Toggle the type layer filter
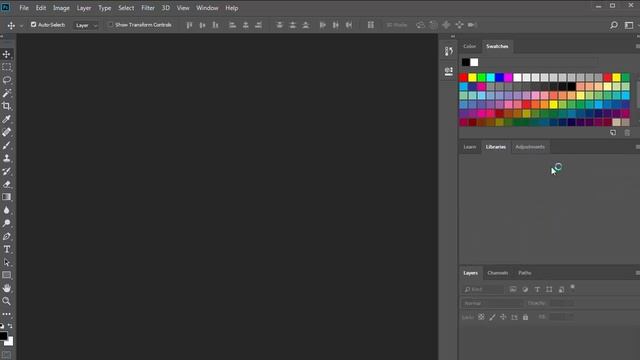The height and width of the screenshot is (360, 640). click(537, 289)
